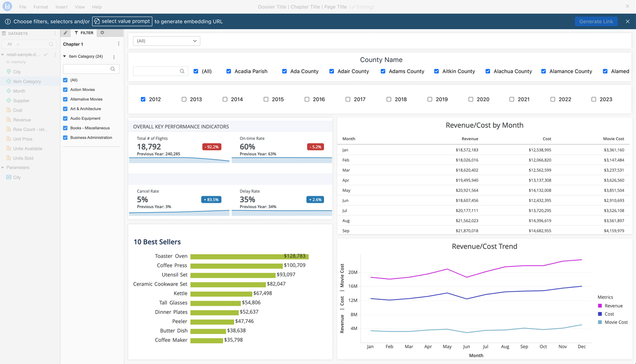Collapse the Parameters tree group
The height and width of the screenshot is (364, 636).
[x=3, y=167]
